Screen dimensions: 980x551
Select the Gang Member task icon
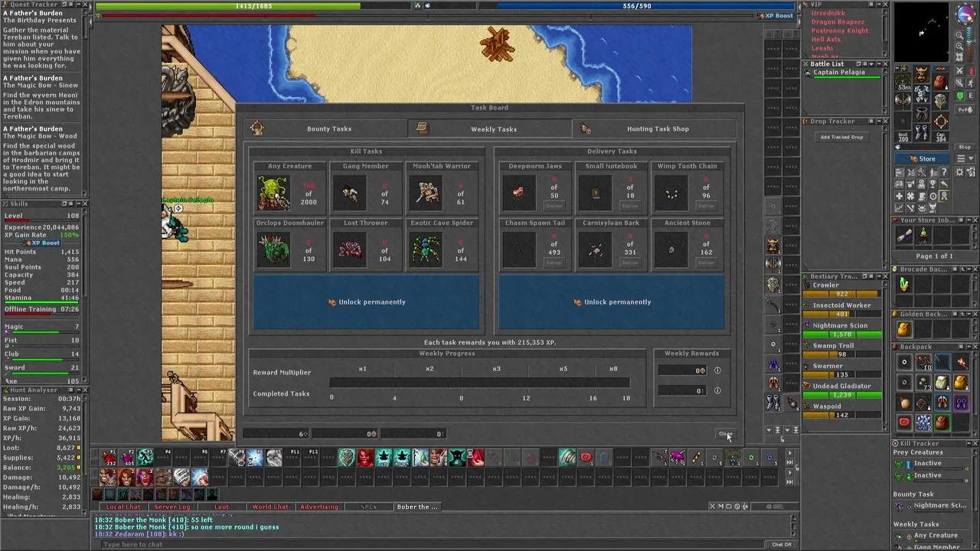click(x=350, y=193)
